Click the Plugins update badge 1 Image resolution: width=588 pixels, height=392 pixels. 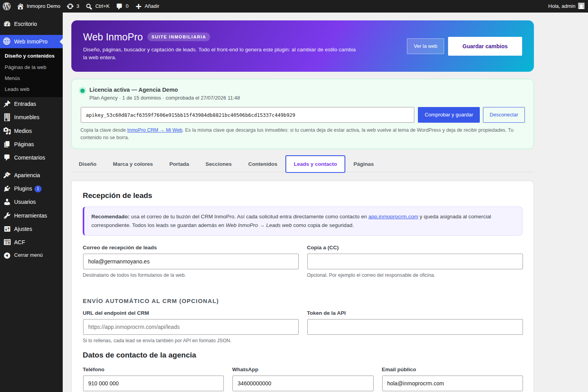pos(38,189)
